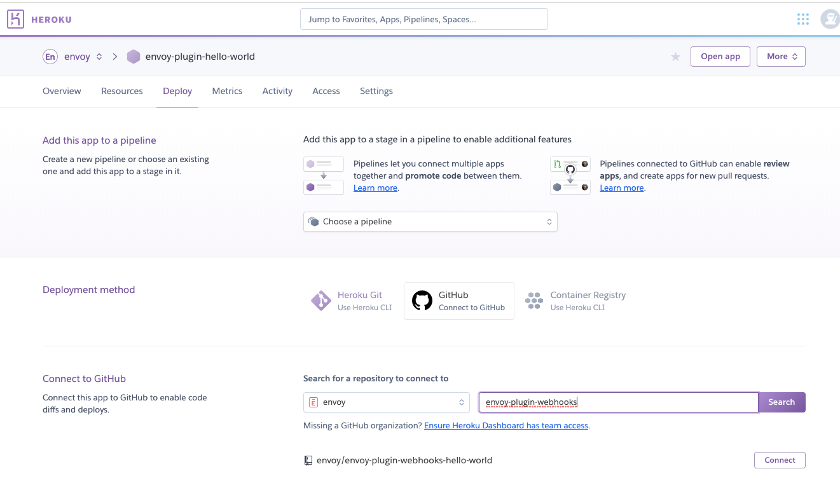Viewport: 840px width, 504px height.
Task: Click the repository name search field
Action: (x=618, y=402)
